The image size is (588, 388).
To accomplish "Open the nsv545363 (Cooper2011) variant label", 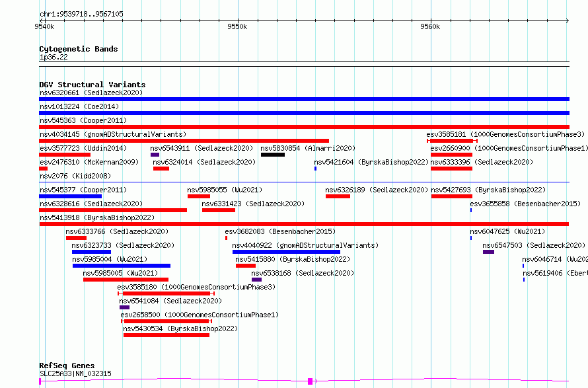I will [x=83, y=120].
